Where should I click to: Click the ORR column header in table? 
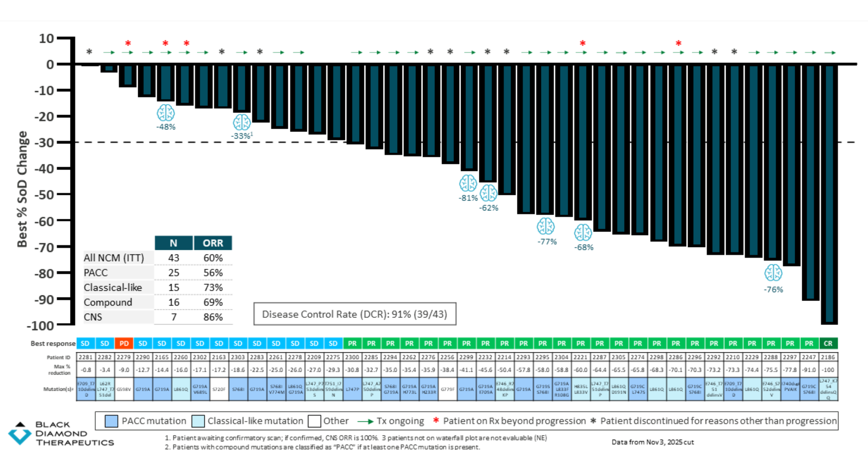[213, 243]
